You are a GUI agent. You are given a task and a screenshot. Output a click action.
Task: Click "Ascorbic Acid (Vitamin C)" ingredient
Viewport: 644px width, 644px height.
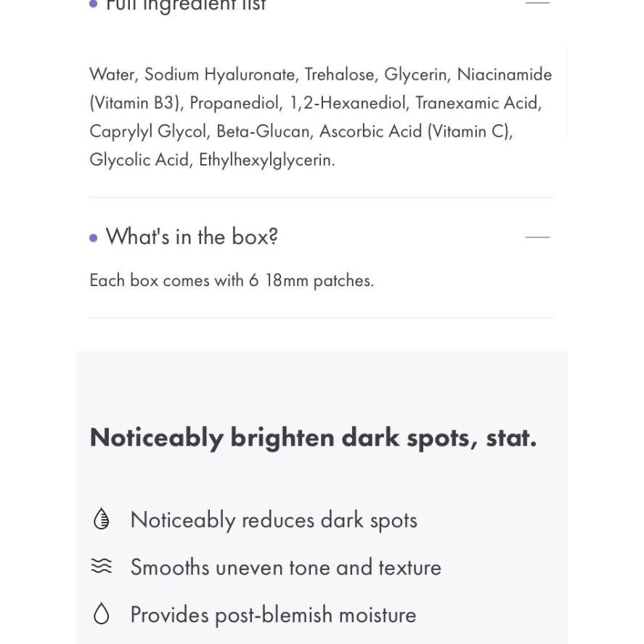[x=415, y=131]
